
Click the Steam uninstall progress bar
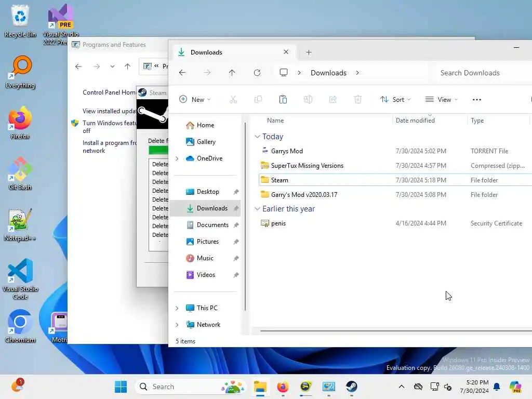tap(158, 150)
